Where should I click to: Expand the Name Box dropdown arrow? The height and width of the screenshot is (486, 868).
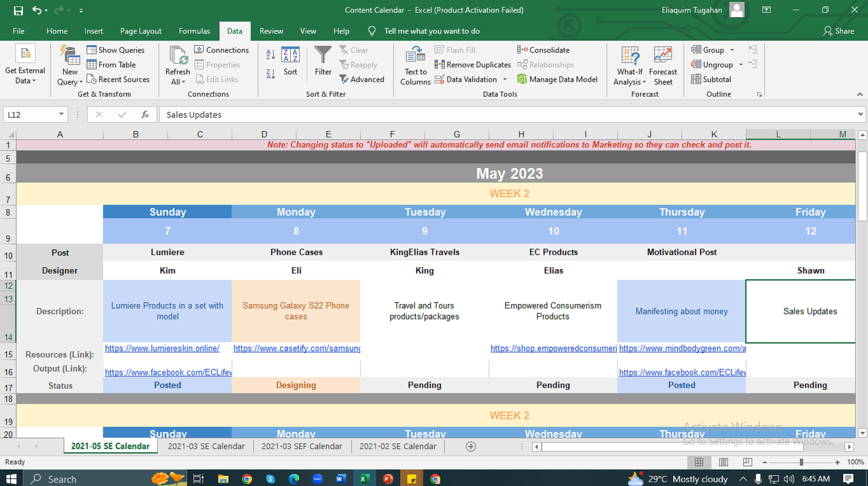point(61,114)
